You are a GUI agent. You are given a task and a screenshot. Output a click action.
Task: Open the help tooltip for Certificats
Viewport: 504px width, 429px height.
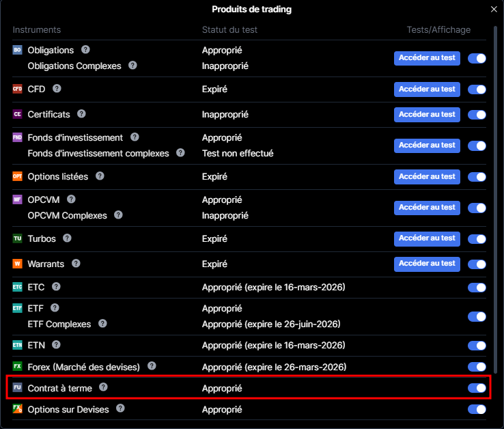click(x=81, y=114)
